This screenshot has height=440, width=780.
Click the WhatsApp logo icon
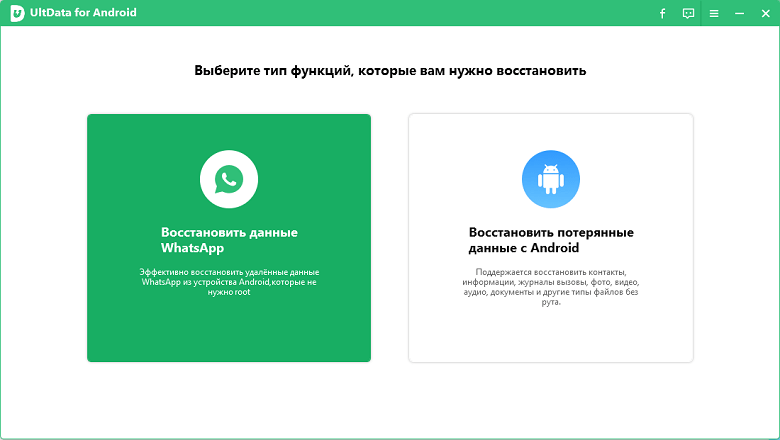(229, 179)
